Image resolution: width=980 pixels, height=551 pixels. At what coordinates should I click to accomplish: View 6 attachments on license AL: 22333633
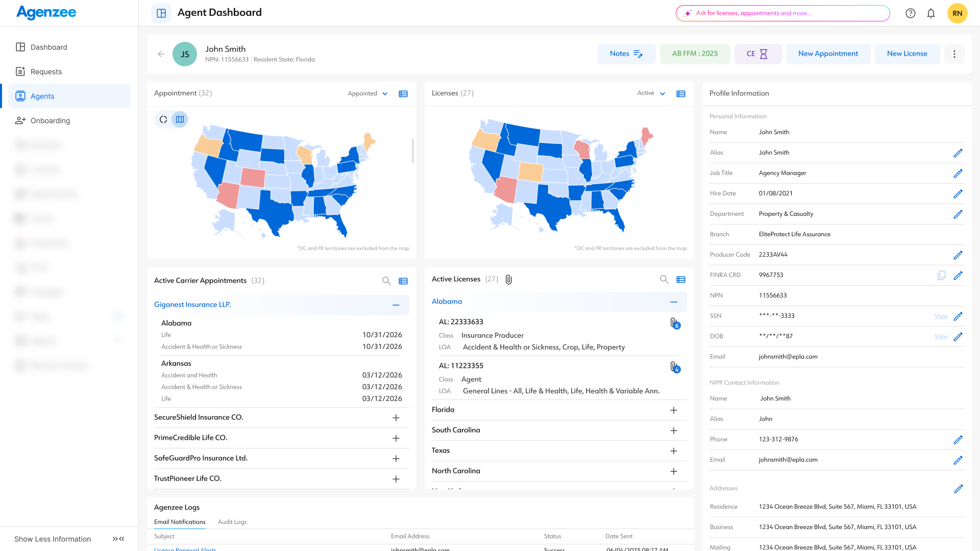pos(675,324)
